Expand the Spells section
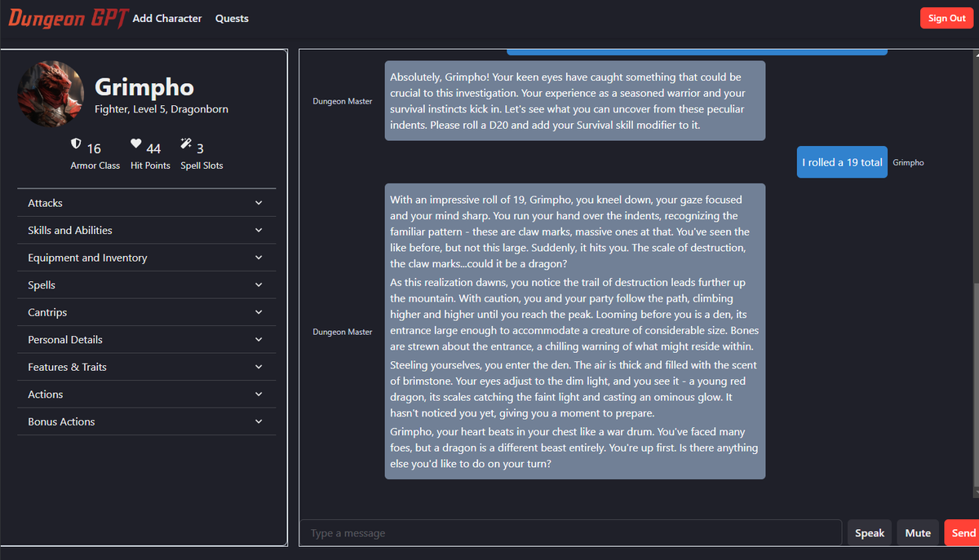979x560 pixels. point(146,285)
